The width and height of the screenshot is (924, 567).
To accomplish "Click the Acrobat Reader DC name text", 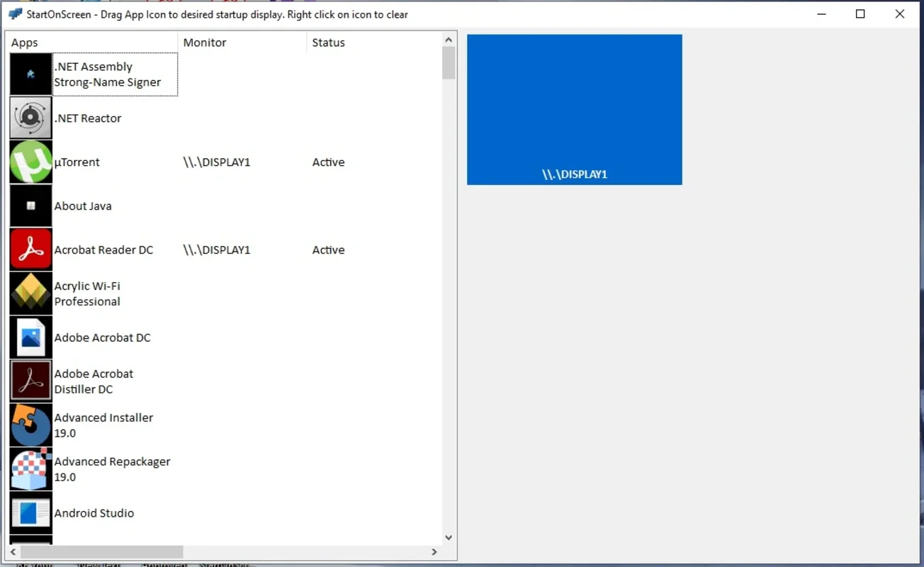I will [104, 250].
